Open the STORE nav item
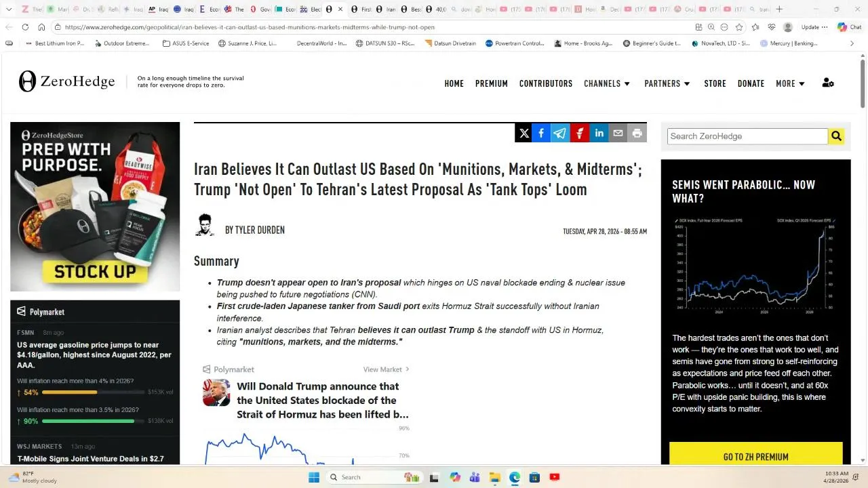 pos(715,83)
